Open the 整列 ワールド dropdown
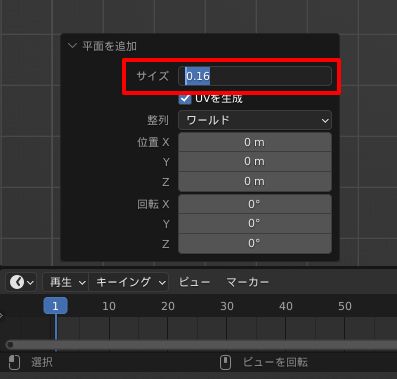The image size is (397, 379). click(255, 120)
